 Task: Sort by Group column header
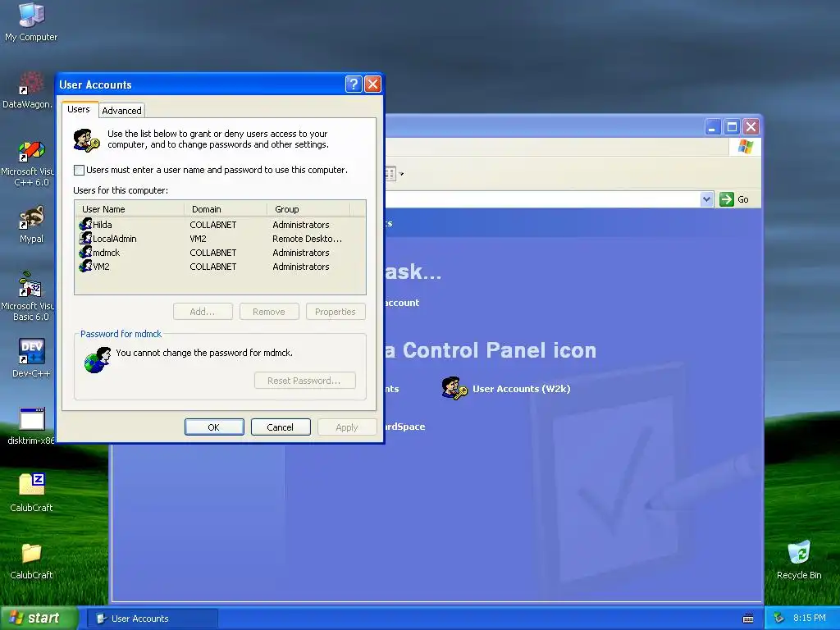coord(308,209)
